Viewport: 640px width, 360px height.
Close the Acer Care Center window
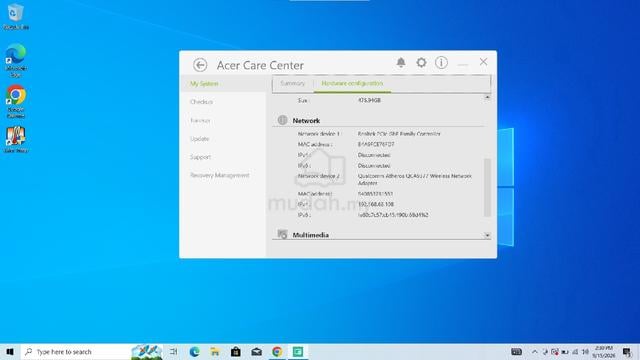pyautogui.click(x=483, y=62)
